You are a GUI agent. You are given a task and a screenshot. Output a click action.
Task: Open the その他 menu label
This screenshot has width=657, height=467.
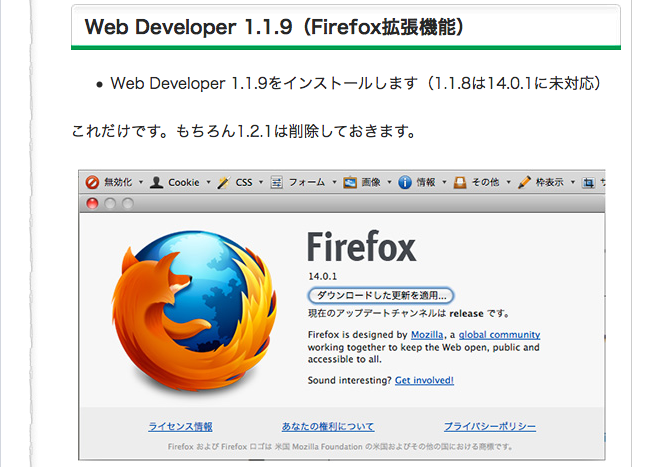[x=486, y=182]
